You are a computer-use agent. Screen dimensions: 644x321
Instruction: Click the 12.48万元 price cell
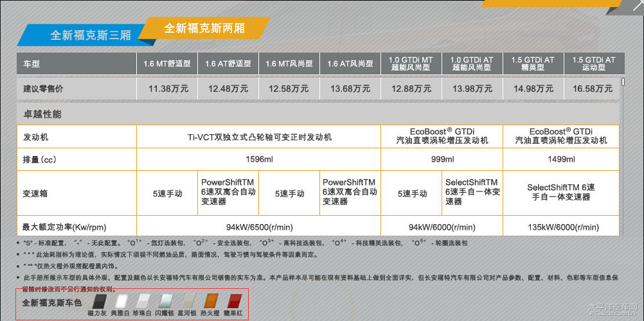coord(228,88)
